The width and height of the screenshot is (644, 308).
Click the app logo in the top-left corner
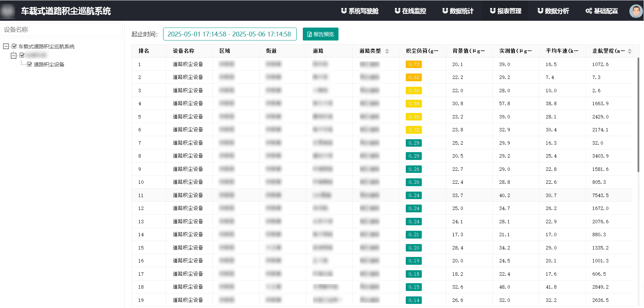coord(7,11)
